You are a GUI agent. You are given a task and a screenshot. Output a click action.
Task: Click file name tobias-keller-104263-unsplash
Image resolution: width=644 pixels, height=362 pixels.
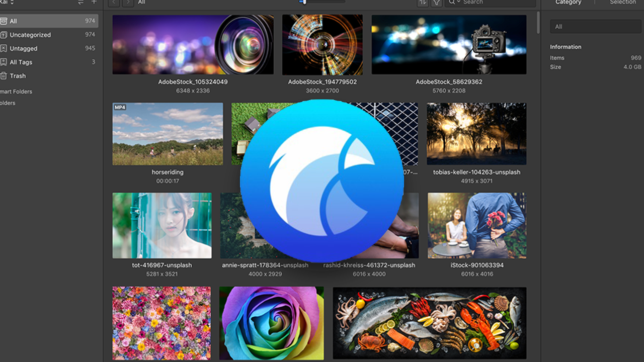click(x=476, y=172)
